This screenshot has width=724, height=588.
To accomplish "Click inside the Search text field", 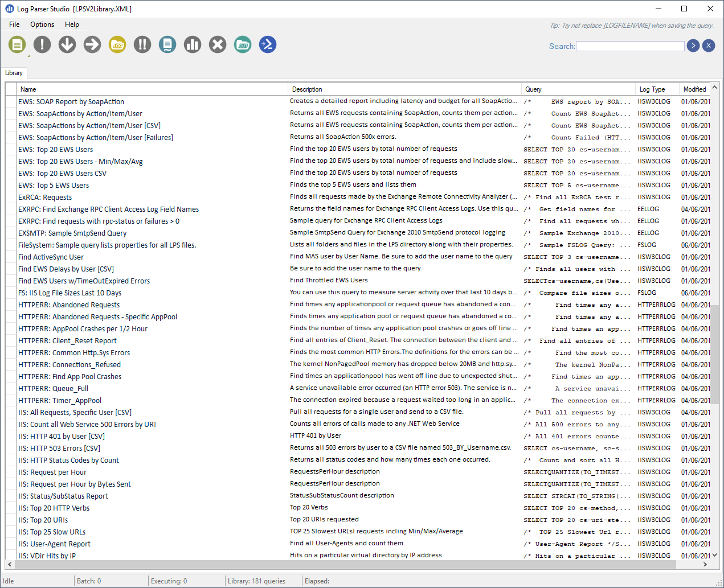I will click(630, 46).
